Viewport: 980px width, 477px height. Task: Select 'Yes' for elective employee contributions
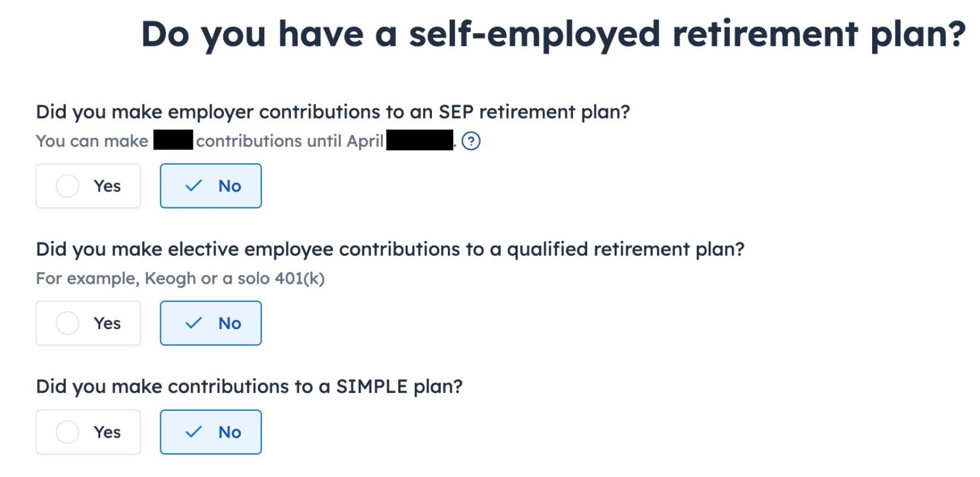click(88, 323)
